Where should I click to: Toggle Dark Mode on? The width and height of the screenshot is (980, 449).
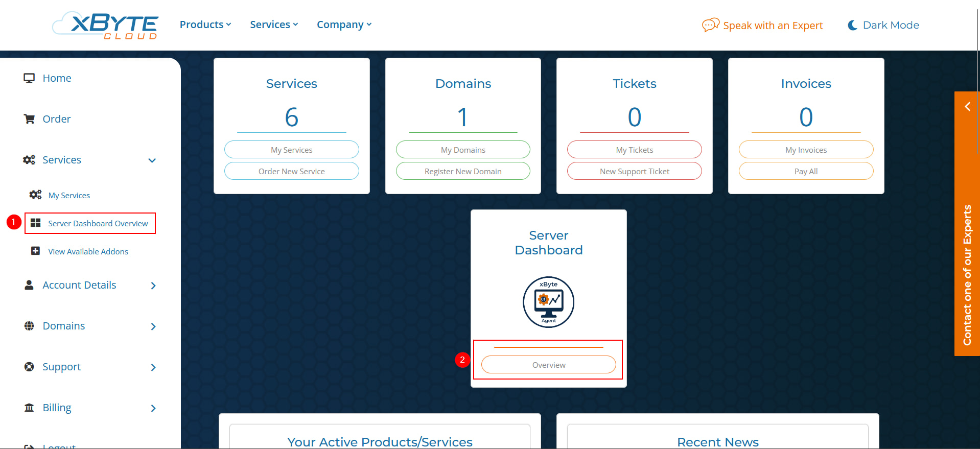point(883,25)
